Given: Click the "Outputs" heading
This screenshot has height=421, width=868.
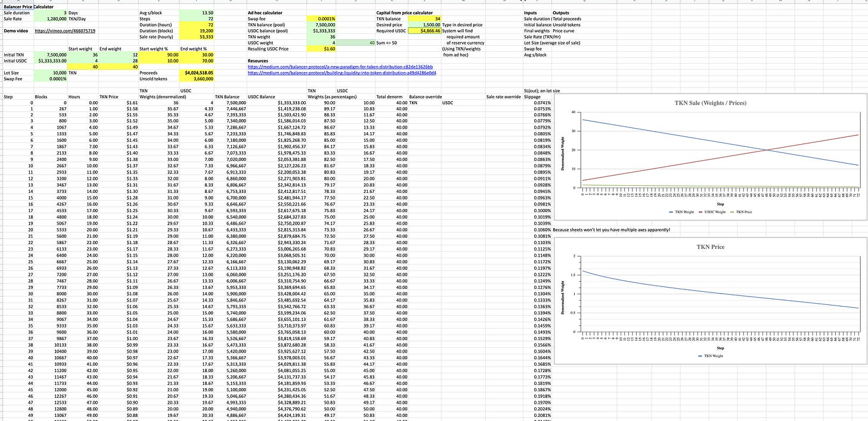Looking at the screenshot, I should (x=561, y=12).
